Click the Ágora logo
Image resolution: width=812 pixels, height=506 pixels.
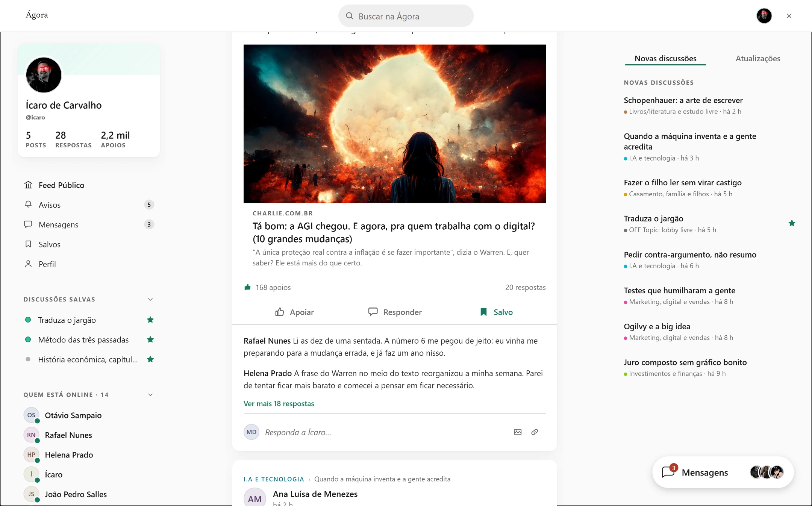(37, 15)
